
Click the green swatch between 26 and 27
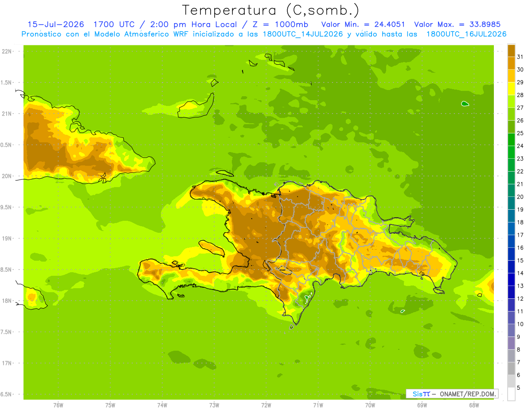coord(511,114)
